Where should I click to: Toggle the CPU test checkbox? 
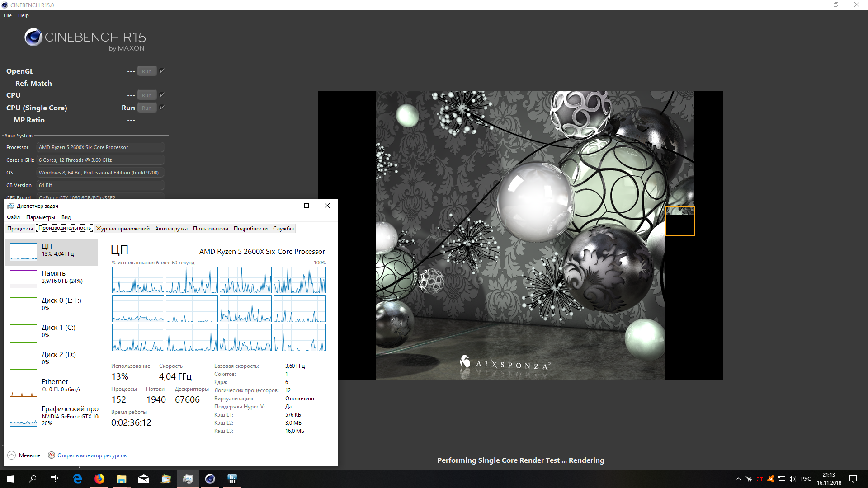pos(162,95)
